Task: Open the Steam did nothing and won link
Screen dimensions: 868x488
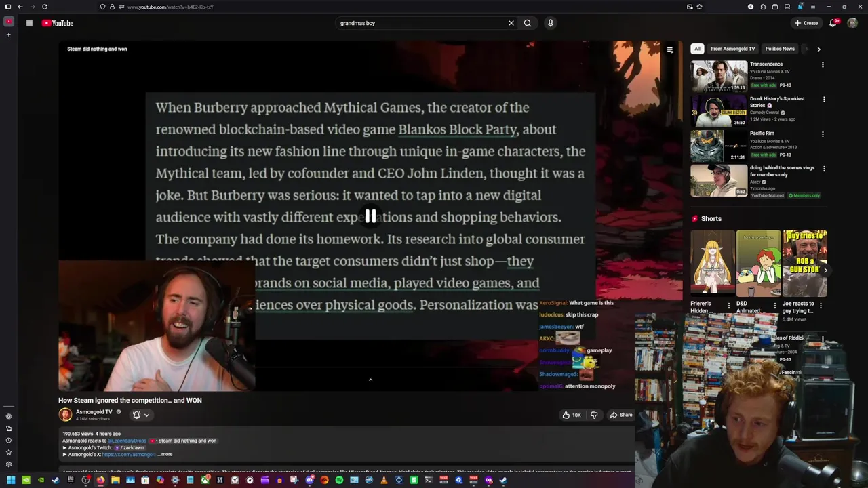Action: pyautogui.click(x=183, y=441)
